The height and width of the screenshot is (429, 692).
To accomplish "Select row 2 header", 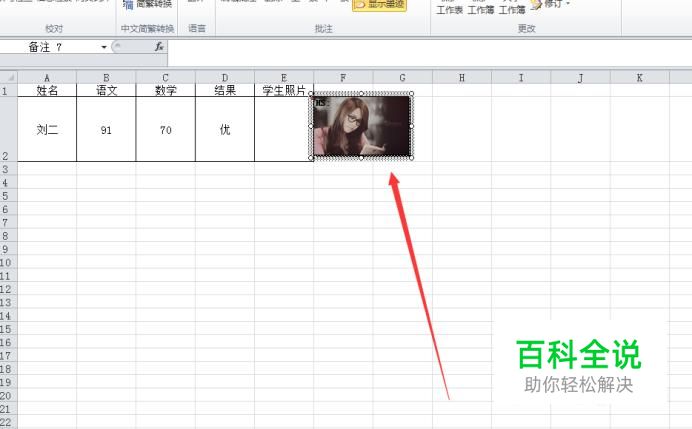I will 8,129.
